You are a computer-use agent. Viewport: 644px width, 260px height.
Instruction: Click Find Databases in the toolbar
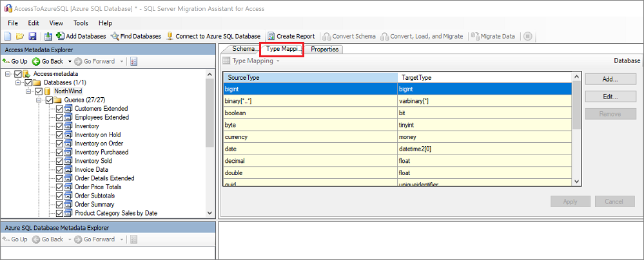(x=136, y=36)
